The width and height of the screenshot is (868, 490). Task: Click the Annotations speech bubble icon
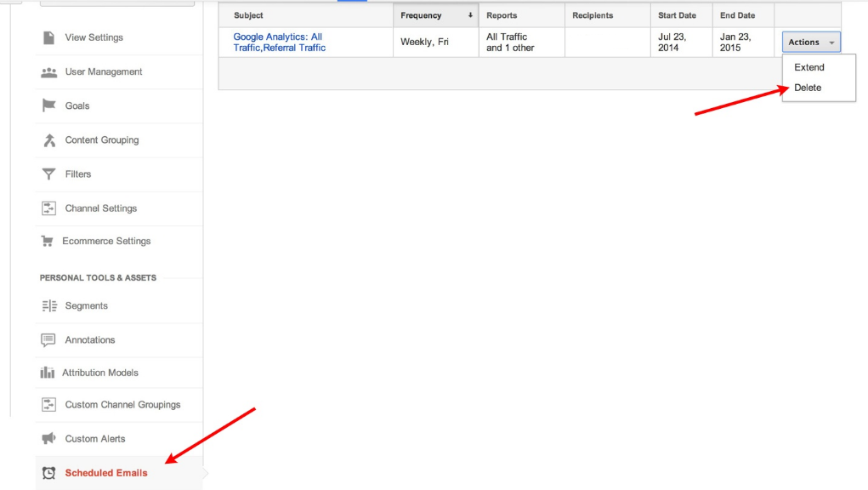[48, 340]
